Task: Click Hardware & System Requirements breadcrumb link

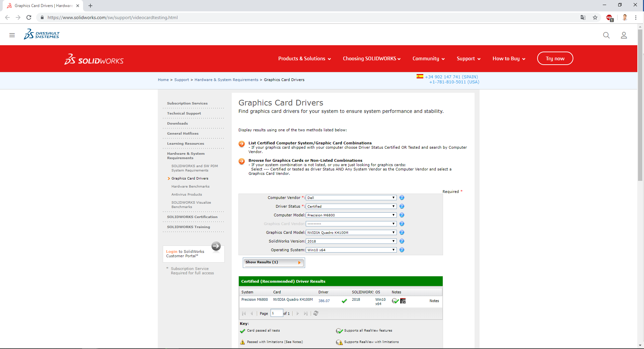Action: pyautogui.click(x=226, y=80)
